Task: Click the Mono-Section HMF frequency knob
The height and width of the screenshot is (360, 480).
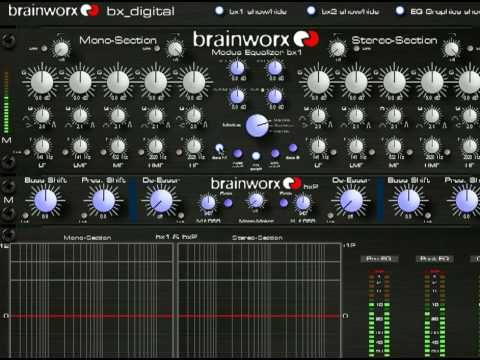Action: point(156,146)
